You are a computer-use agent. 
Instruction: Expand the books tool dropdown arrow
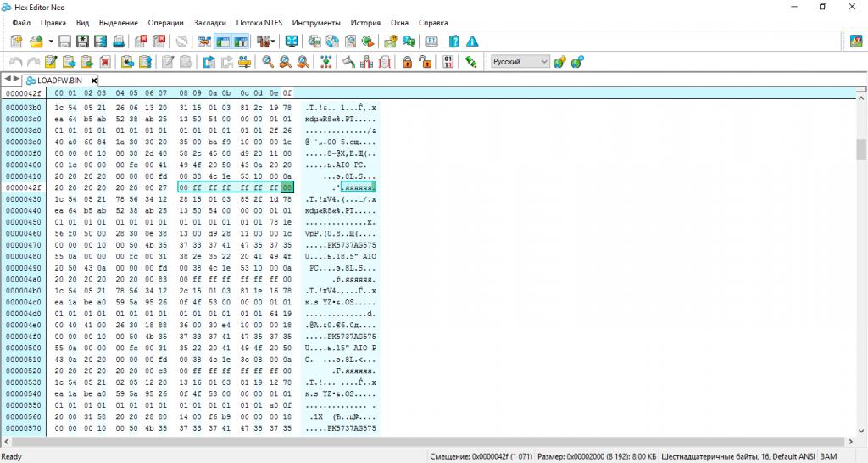(x=274, y=42)
